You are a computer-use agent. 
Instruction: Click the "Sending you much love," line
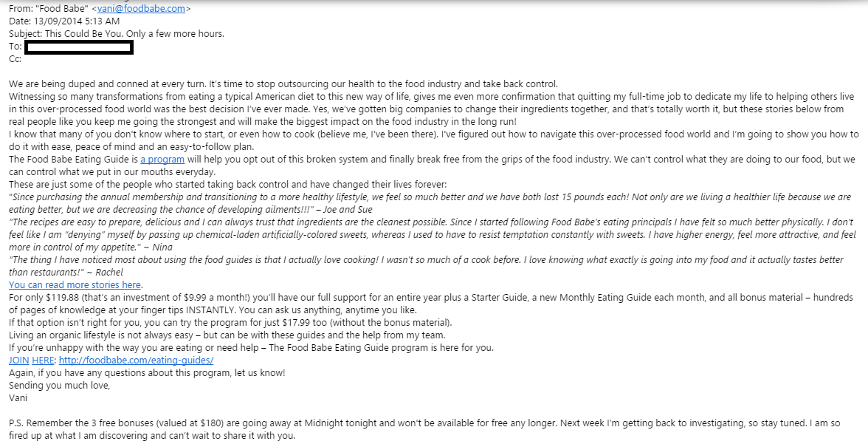coord(59,385)
